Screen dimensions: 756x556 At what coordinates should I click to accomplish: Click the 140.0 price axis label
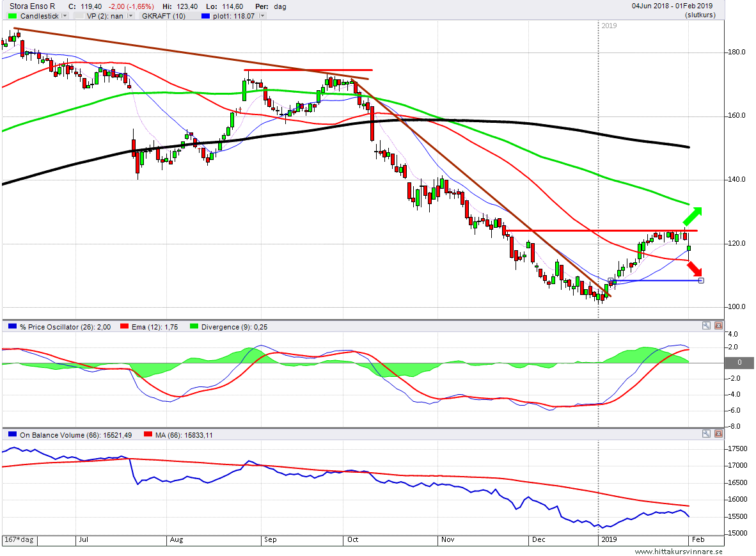[736, 179]
